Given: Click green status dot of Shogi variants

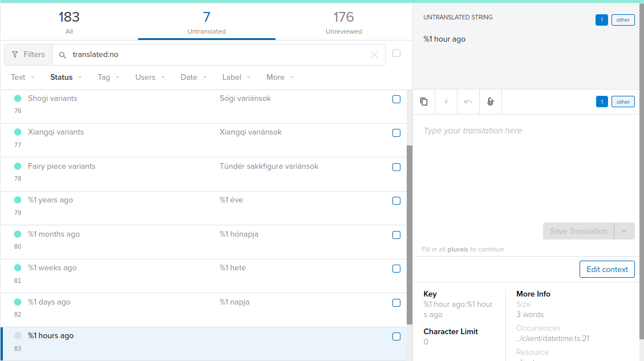Looking at the screenshot, I should 18,98.
